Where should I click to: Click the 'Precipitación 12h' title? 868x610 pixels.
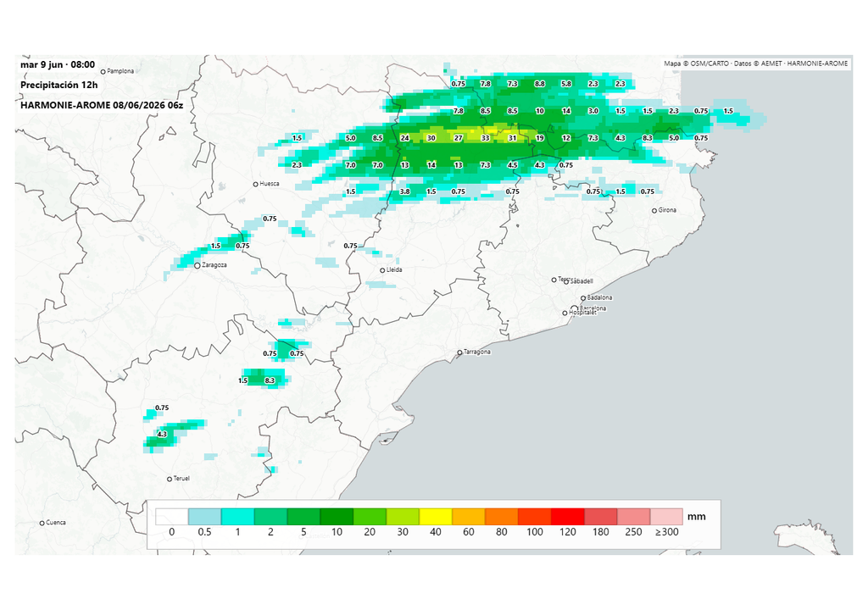pos(58,86)
